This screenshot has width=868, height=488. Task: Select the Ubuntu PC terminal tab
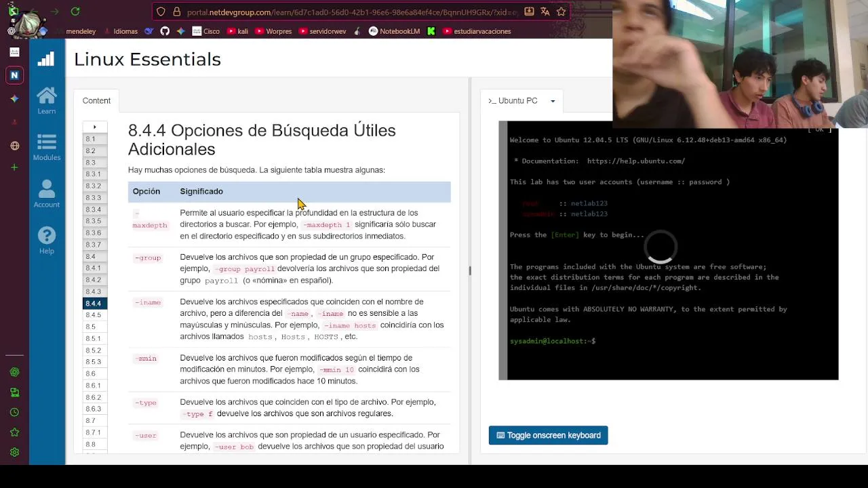(x=513, y=100)
